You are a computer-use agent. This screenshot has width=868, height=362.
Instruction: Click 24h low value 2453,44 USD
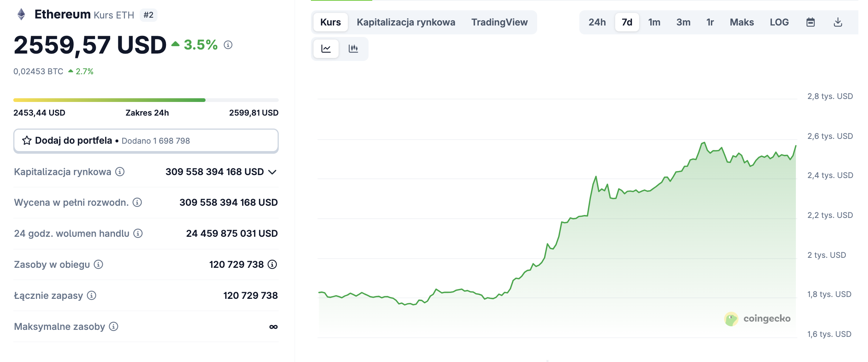point(39,113)
